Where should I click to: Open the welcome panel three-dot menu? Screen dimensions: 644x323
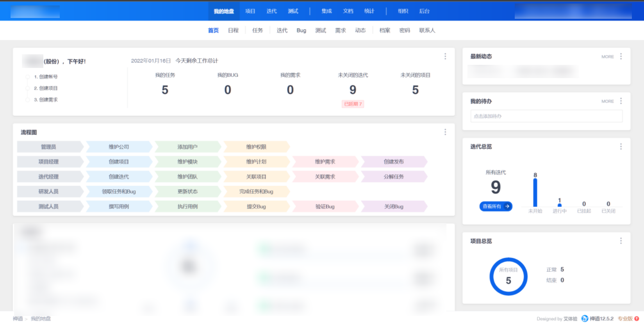point(445,56)
